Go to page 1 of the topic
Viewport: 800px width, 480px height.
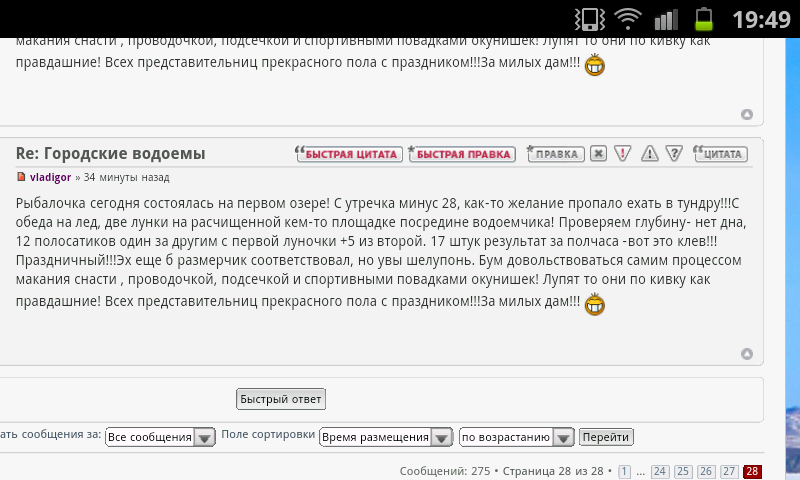(624, 471)
